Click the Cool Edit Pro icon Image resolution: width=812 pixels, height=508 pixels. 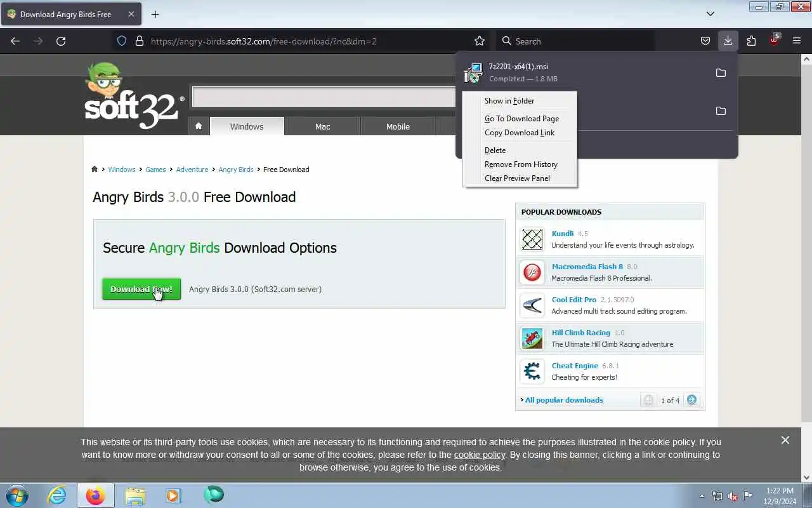coord(532,305)
